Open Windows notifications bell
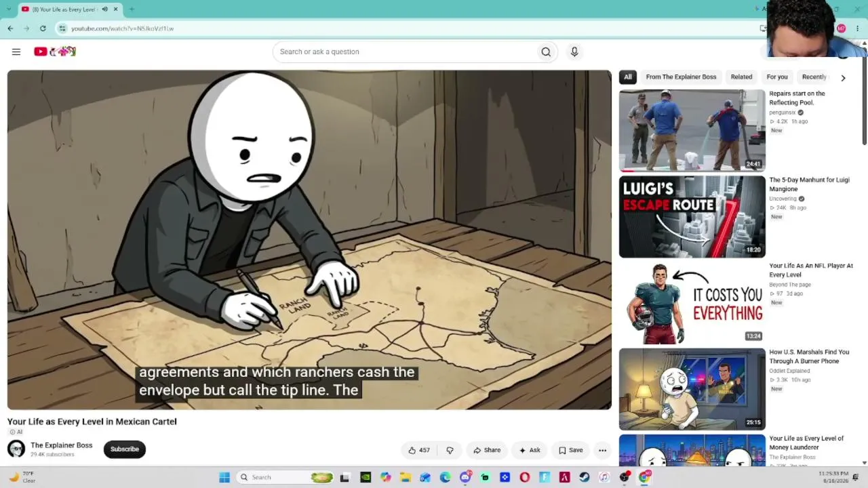The height and width of the screenshot is (488, 868). pos(856,477)
